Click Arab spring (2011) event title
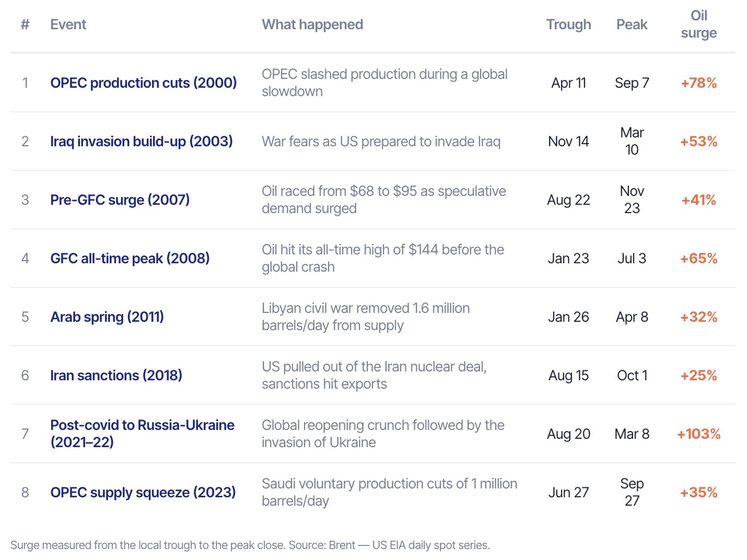Viewport: 747px width, 560px height. 107,317
